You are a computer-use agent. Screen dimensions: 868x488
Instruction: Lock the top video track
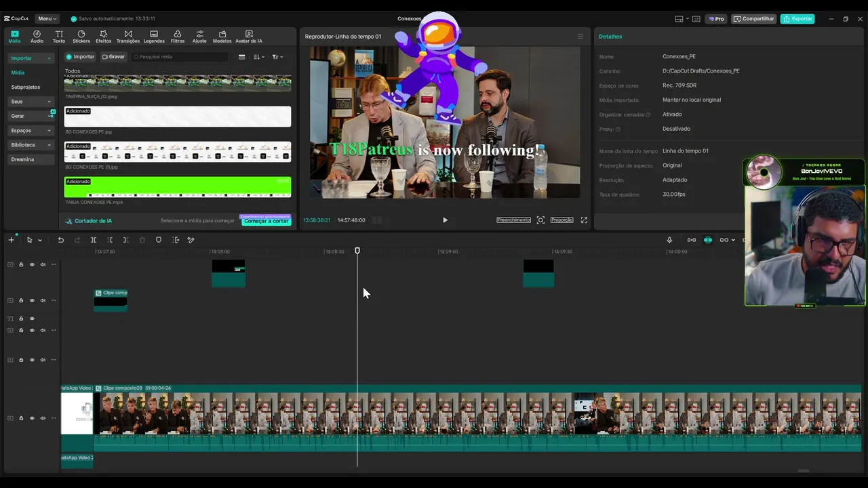pyautogui.click(x=21, y=265)
